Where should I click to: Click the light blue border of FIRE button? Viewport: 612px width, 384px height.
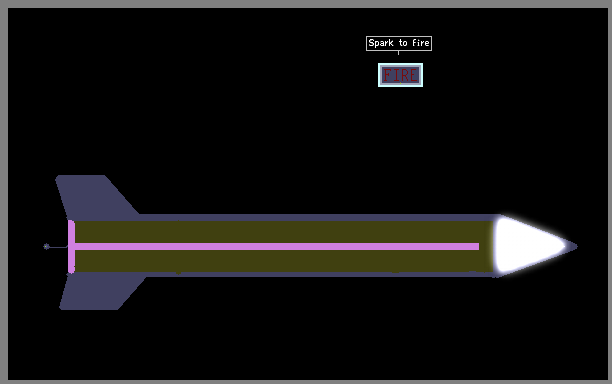tap(400, 65)
